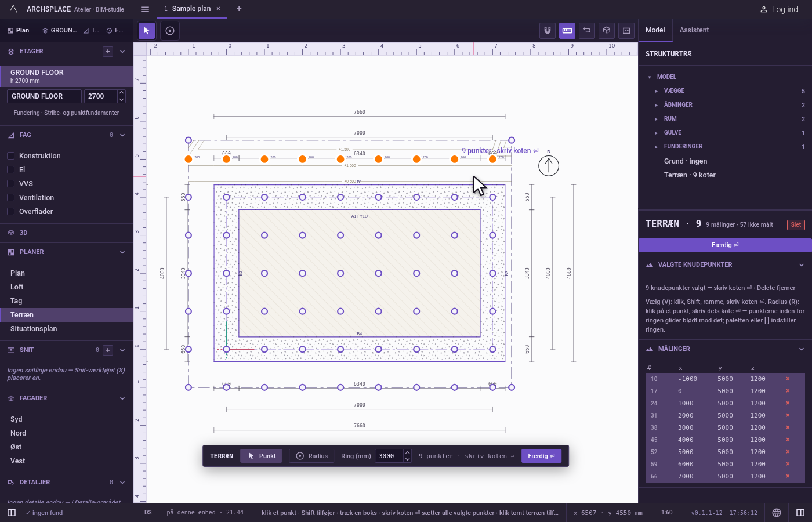Click Færdig in the bottom Terræn toolbar
The image size is (812, 522).
point(541,456)
